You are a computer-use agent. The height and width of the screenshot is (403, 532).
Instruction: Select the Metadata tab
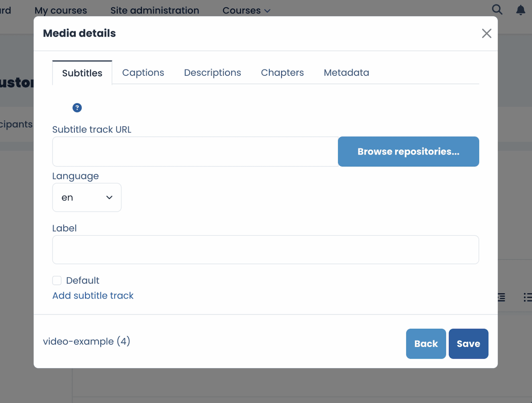(346, 72)
